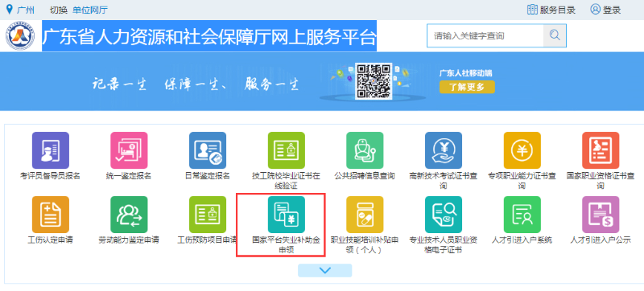Image resolution: width=644 pixels, height=291 pixels.
Task: Open the 人才引进入户公示 icon
Action: pos(601,215)
